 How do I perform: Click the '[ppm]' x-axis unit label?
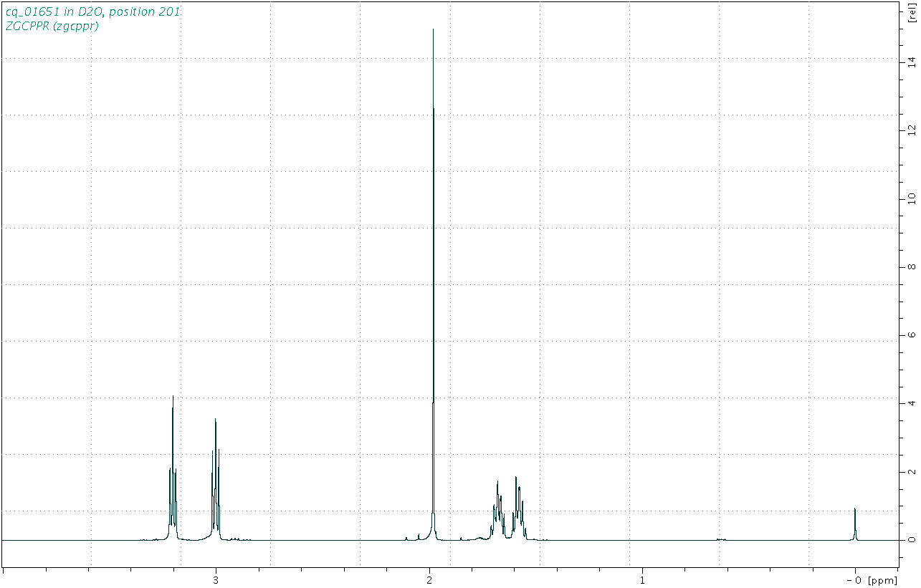pos(881,581)
